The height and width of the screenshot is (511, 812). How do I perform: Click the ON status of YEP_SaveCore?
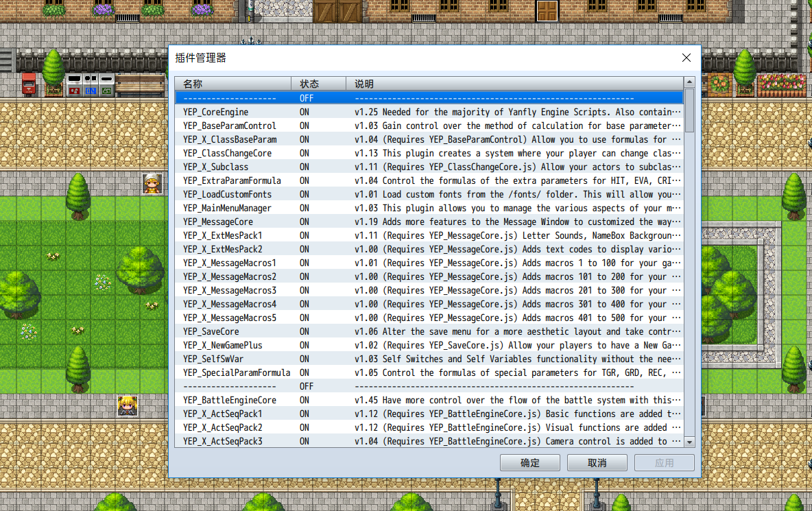click(304, 331)
